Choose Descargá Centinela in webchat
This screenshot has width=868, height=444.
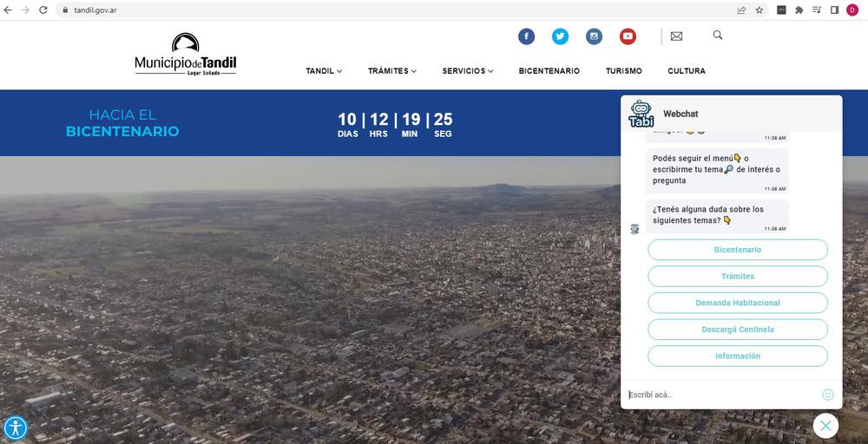[738, 329]
